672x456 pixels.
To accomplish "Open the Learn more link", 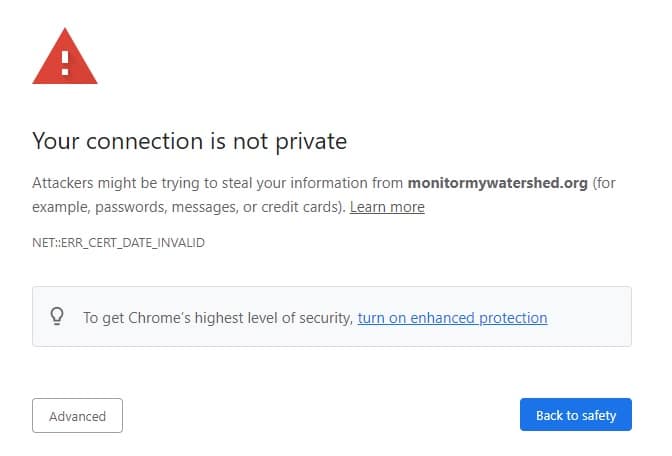I will (387, 207).
